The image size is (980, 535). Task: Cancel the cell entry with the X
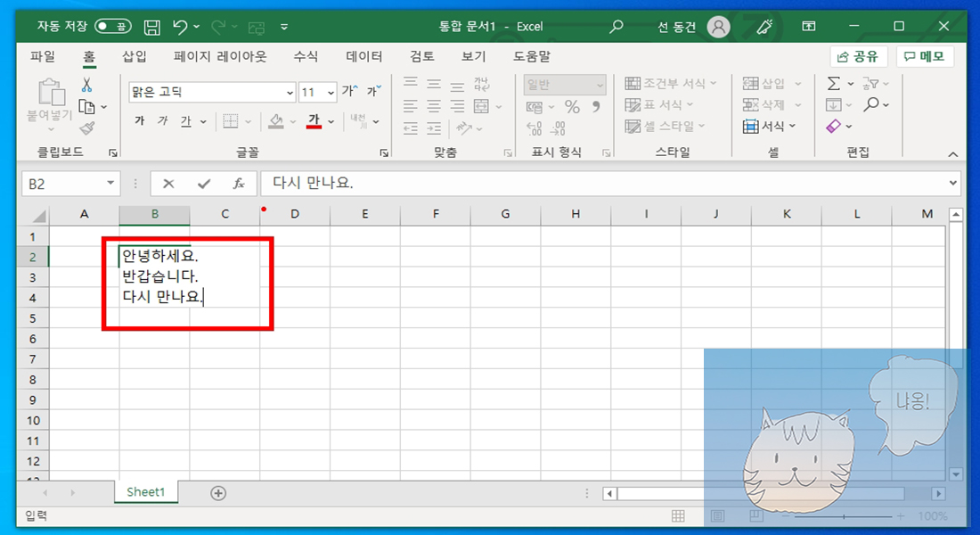pyautogui.click(x=168, y=184)
